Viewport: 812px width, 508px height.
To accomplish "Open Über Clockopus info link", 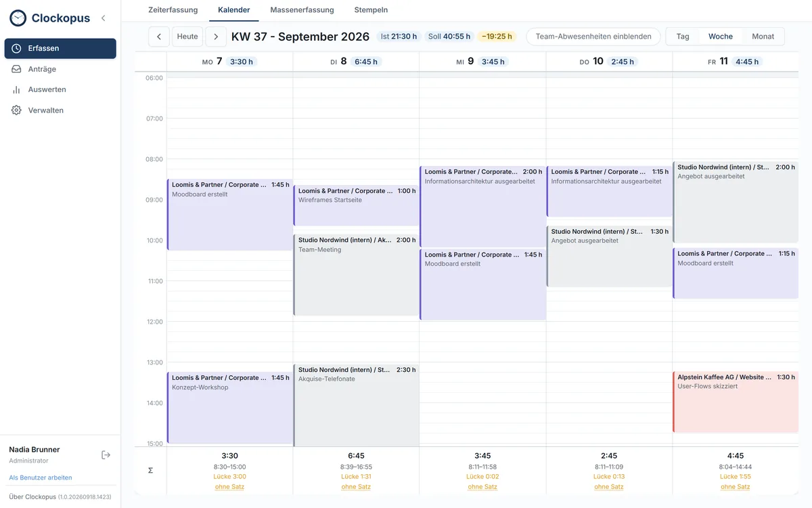I will tap(61, 496).
